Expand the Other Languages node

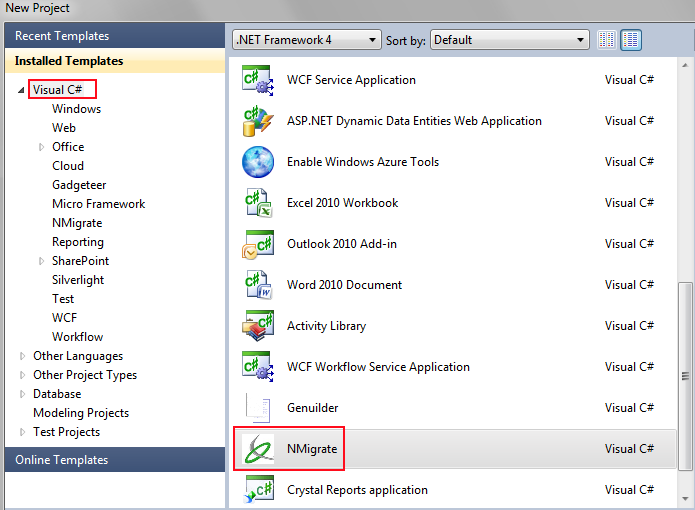tap(22, 356)
